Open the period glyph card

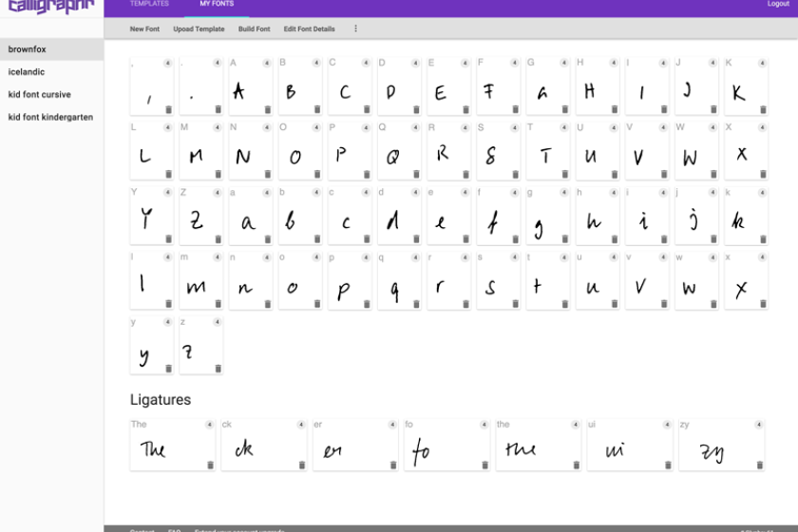(201, 86)
